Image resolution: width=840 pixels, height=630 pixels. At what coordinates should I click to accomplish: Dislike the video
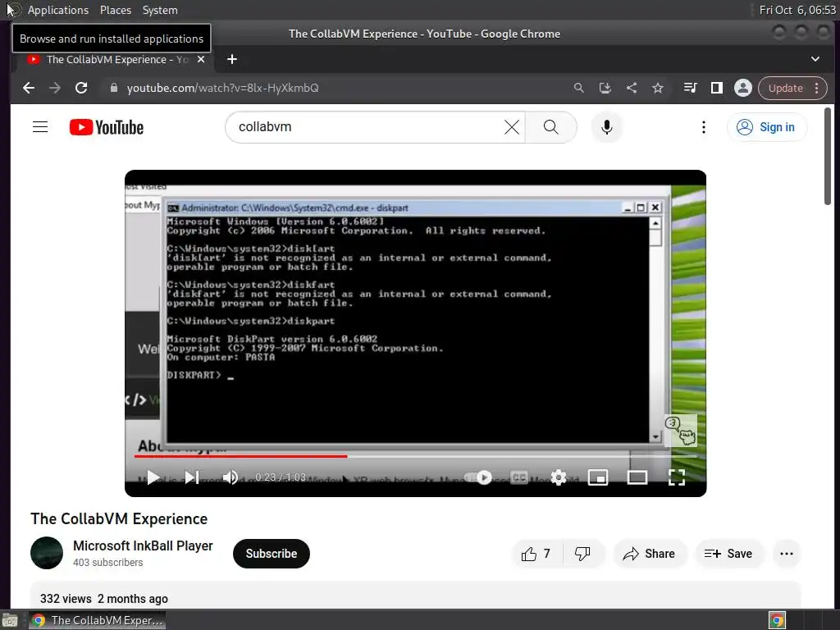tap(583, 554)
